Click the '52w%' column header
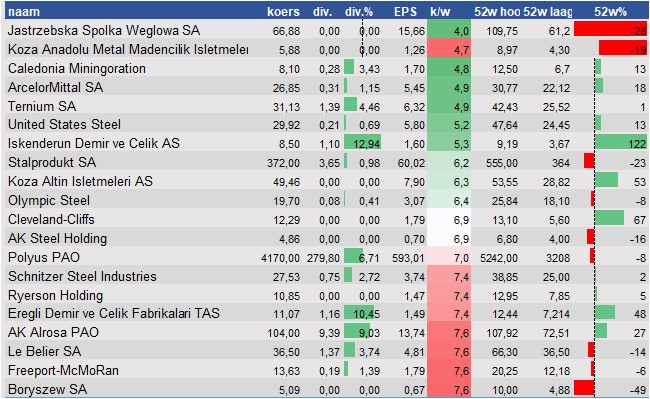This screenshot has width=650, height=399. [x=610, y=12]
